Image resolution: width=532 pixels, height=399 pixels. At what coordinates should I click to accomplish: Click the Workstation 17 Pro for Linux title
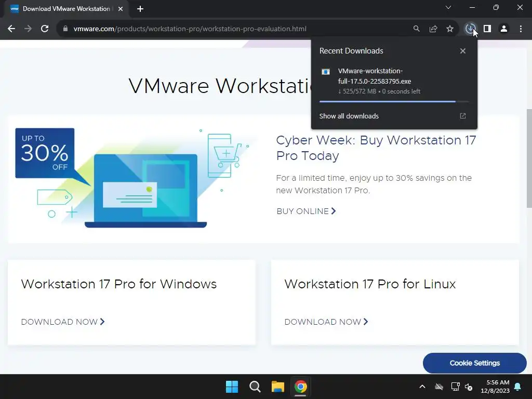[370, 284]
